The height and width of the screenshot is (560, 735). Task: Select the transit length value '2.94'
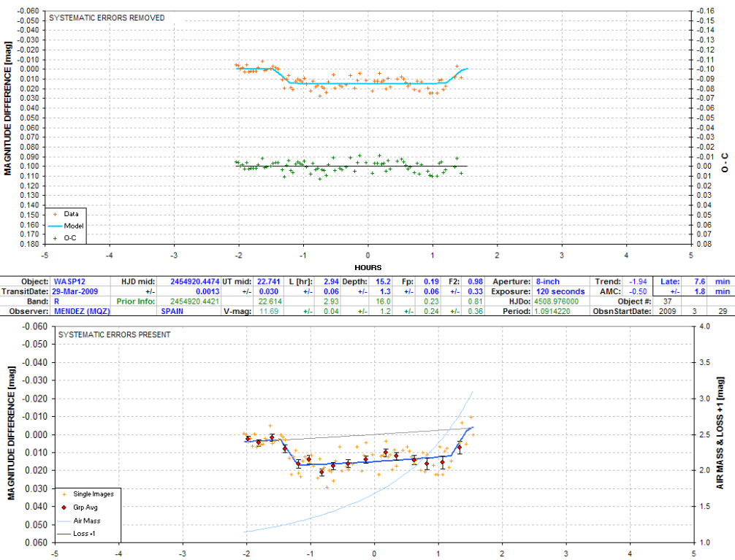tap(331, 282)
